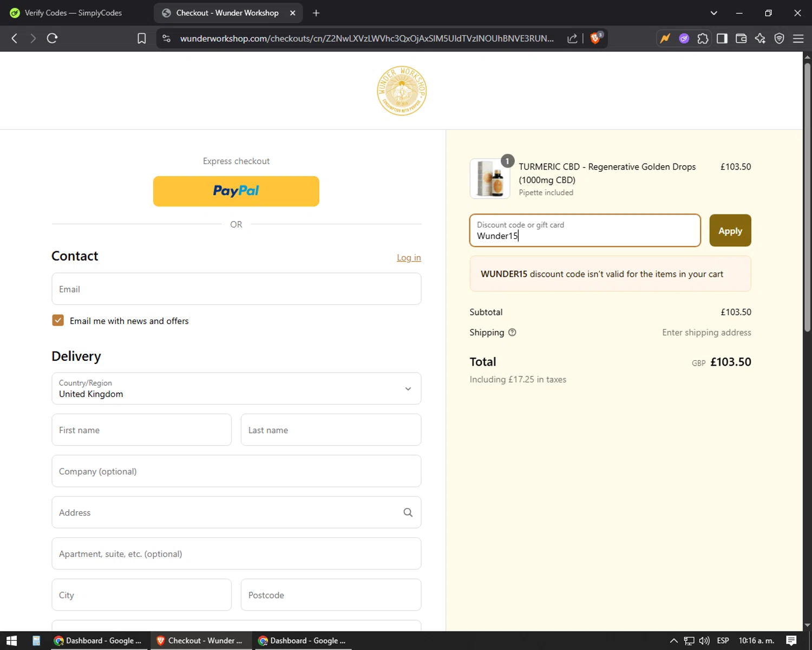Open Windows Start menu
The width and height of the screenshot is (812, 650).
coord(11,641)
